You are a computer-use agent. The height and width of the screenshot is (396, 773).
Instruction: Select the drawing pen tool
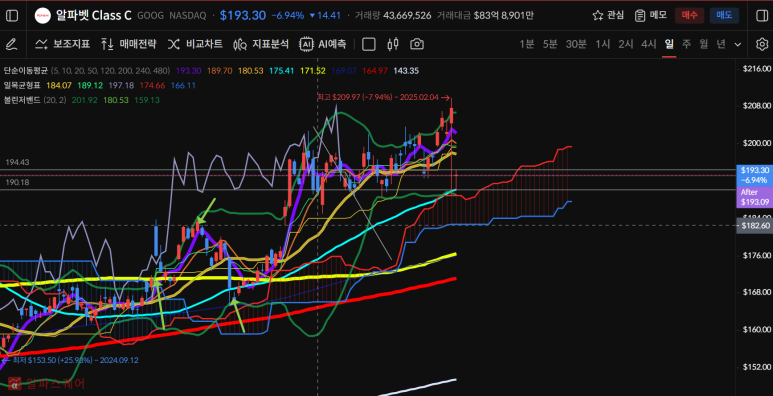pos(11,45)
